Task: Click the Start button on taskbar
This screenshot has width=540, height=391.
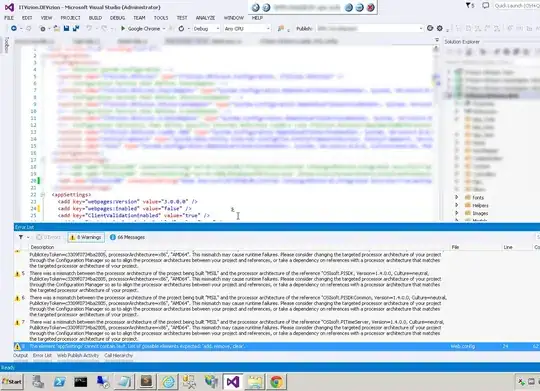Action: (x=12, y=382)
